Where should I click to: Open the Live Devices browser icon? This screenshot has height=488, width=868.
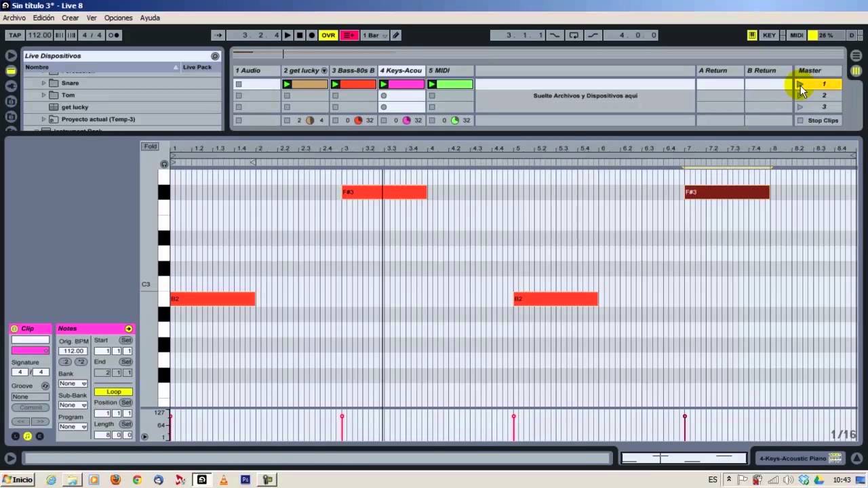[11, 70]
